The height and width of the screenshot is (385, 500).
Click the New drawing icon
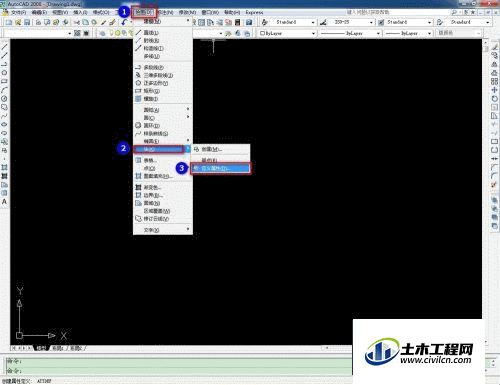click(x=9, y=22)
